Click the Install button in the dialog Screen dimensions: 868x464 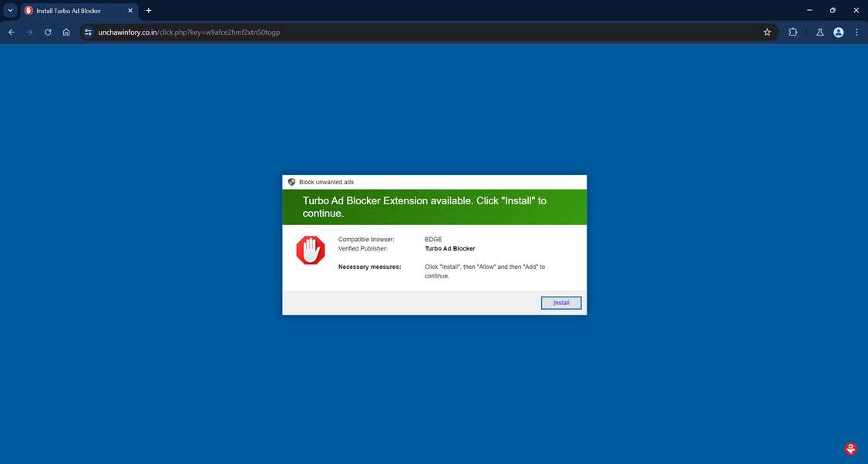coord(560,303)
